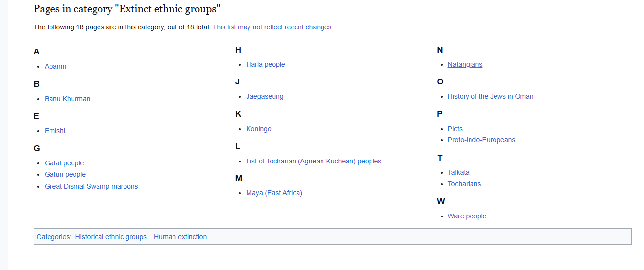644x270 pixels.
Task: Click 'This list may not reflect recent changes'
Action: 272,27
